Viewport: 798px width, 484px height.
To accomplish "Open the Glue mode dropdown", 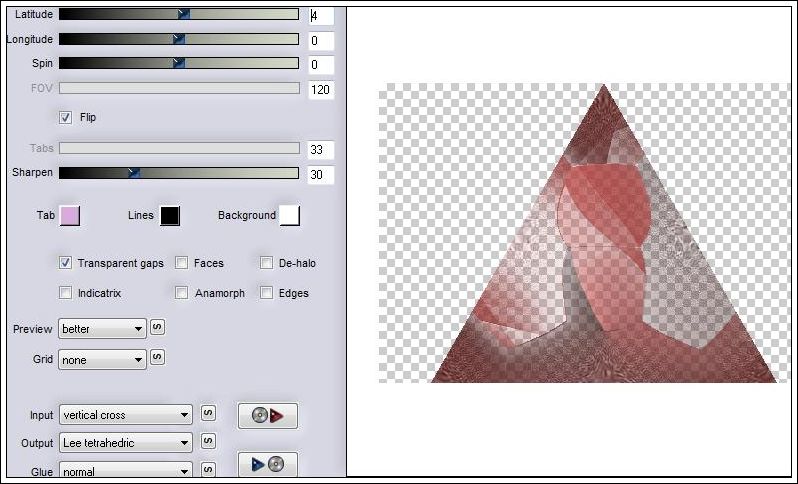I will point(126,471).
